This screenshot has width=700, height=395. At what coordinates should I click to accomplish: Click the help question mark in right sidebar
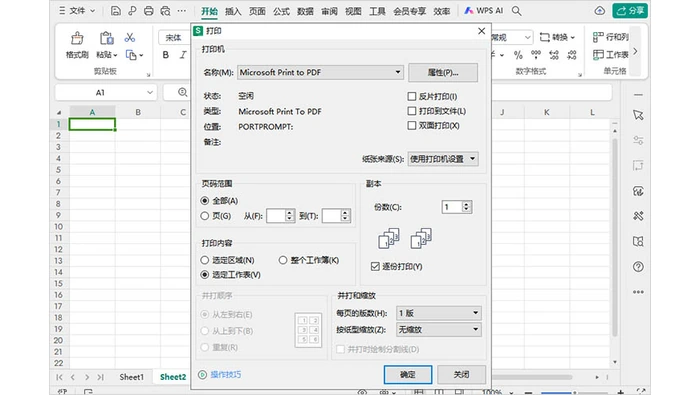(638, 267)
